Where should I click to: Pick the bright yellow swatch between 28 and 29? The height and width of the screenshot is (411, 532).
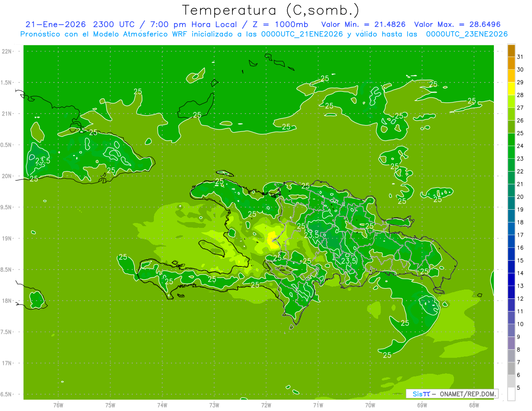point(511,89)
